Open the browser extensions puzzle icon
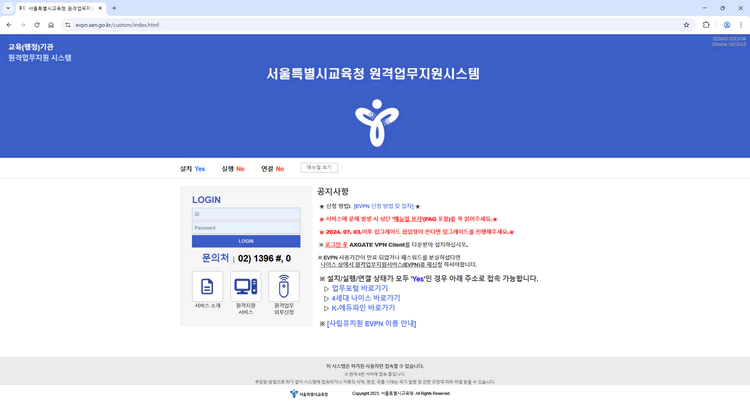The image size is (750, 403). [706, 25]
